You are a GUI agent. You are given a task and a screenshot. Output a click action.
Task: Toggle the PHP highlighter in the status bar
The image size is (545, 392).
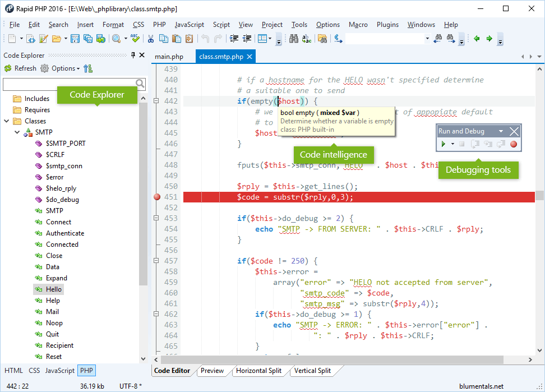[x=86, y=371]
